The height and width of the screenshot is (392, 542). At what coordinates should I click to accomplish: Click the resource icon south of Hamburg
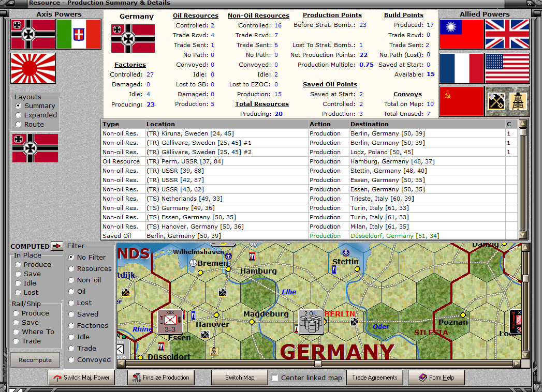[223, 293]
